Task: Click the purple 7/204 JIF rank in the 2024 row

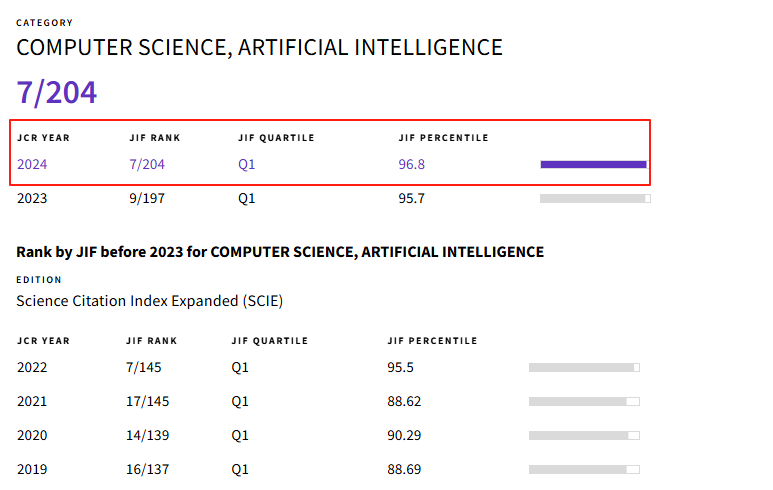Action: [x=147, y=164]
